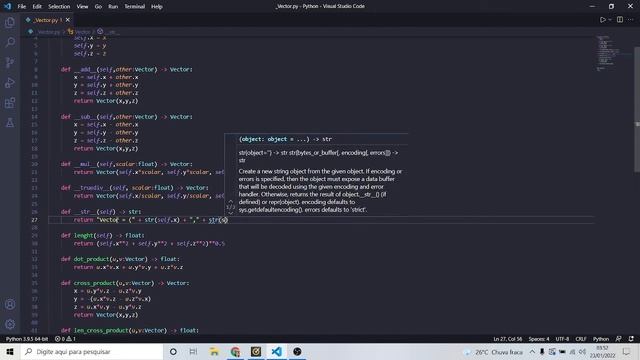Run Python file play button

click(602, 20)
